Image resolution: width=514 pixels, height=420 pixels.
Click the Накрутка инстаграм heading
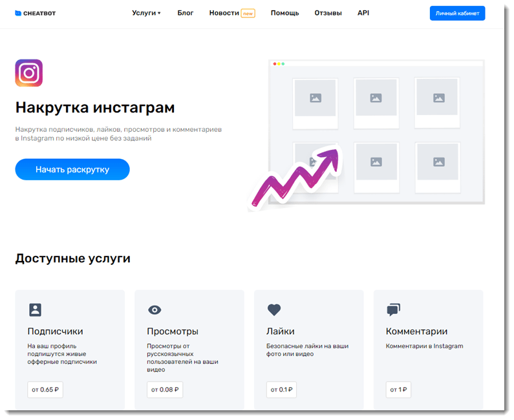95,107
